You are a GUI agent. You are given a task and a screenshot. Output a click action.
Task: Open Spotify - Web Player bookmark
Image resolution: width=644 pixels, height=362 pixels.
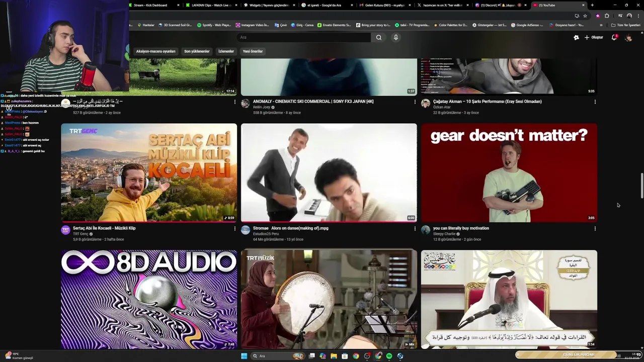(x=214, y=25)
